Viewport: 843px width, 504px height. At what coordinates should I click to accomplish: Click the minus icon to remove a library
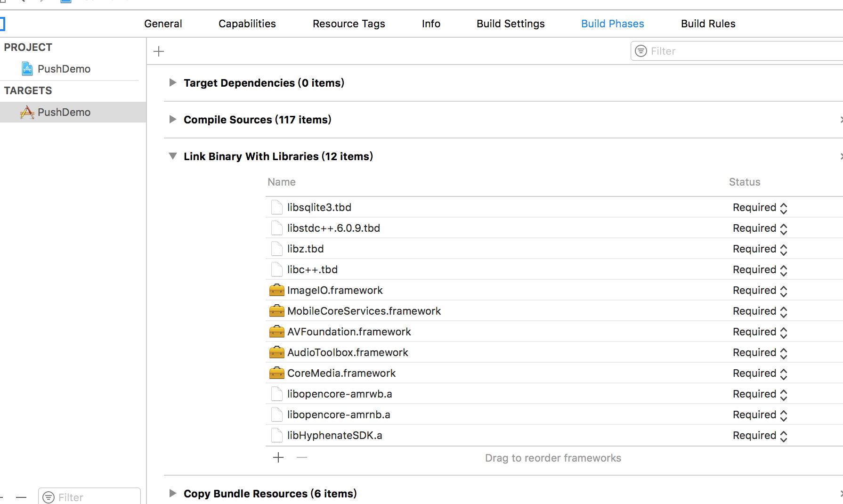302,457
